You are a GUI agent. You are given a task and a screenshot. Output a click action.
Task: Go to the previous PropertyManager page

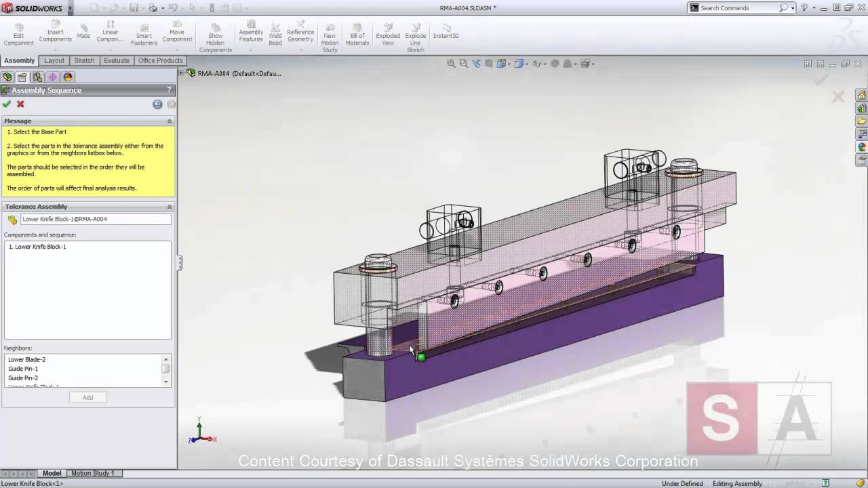pyautogui.click(x=157, y=104)
